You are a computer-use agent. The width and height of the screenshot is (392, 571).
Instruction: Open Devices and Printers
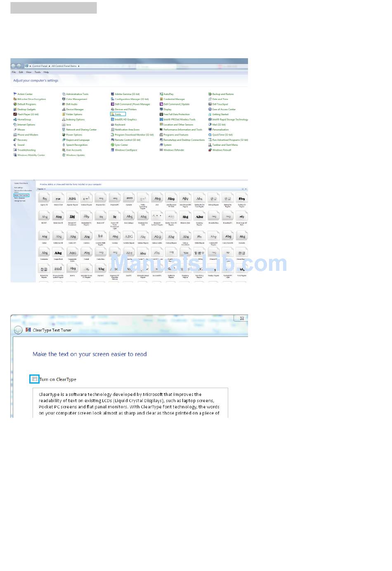123,109
